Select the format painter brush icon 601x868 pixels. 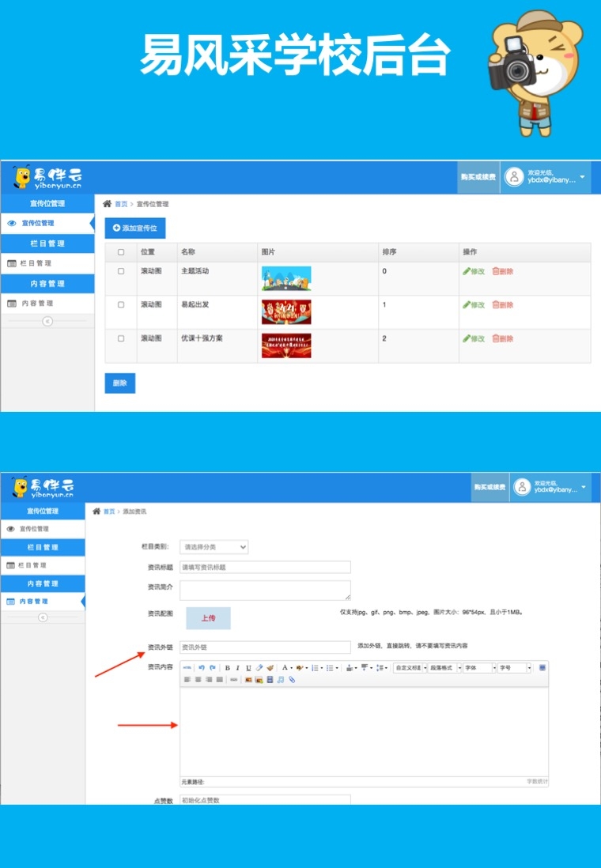click(x=270, y=668)
